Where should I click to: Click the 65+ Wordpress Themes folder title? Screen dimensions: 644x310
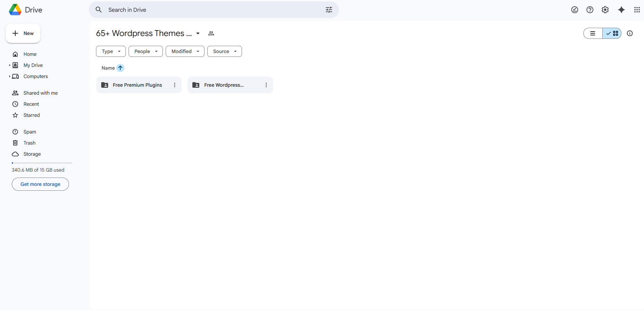pyautogui.click(x=144, y=33)
